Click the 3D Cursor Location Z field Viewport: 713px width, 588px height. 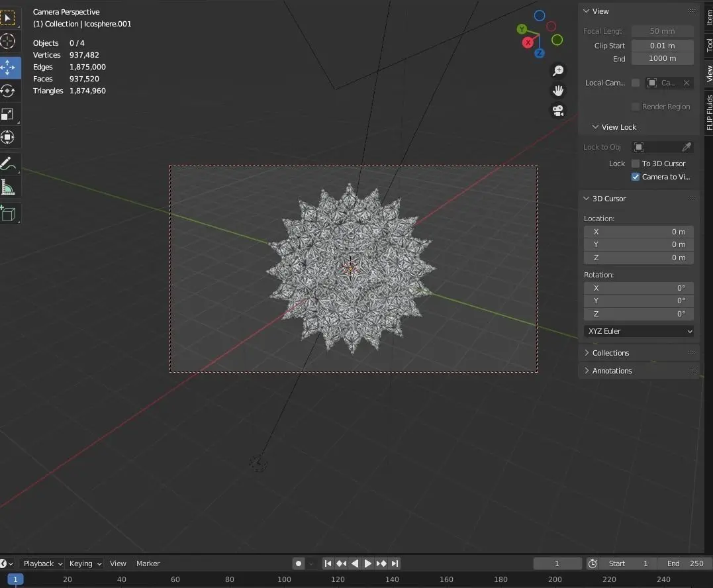638,258
